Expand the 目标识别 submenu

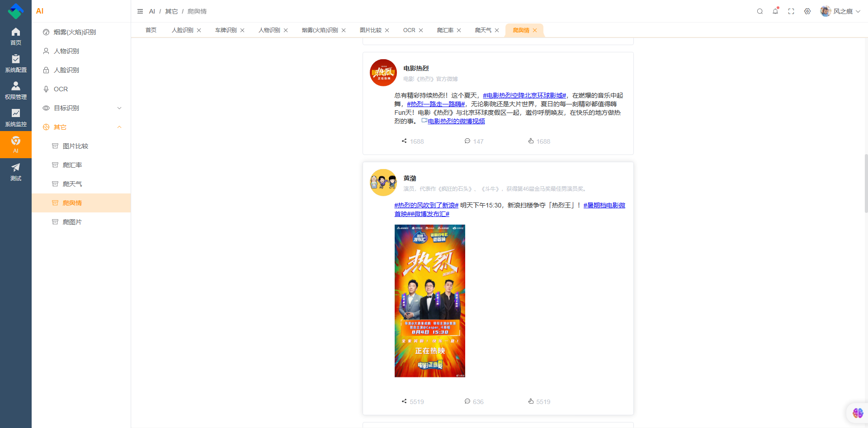[81, 108]
